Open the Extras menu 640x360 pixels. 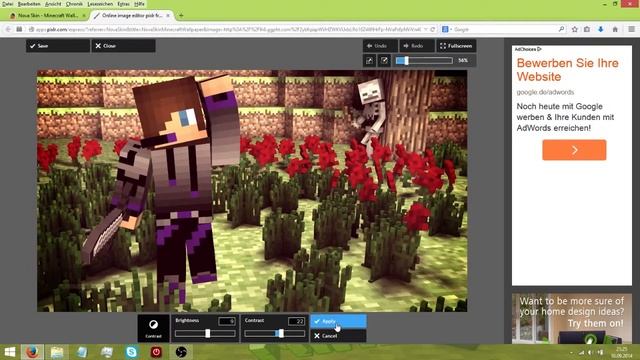123,4
